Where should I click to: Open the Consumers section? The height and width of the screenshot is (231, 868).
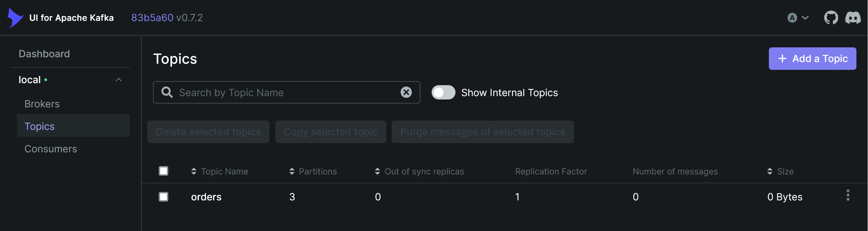pos(51,149)
